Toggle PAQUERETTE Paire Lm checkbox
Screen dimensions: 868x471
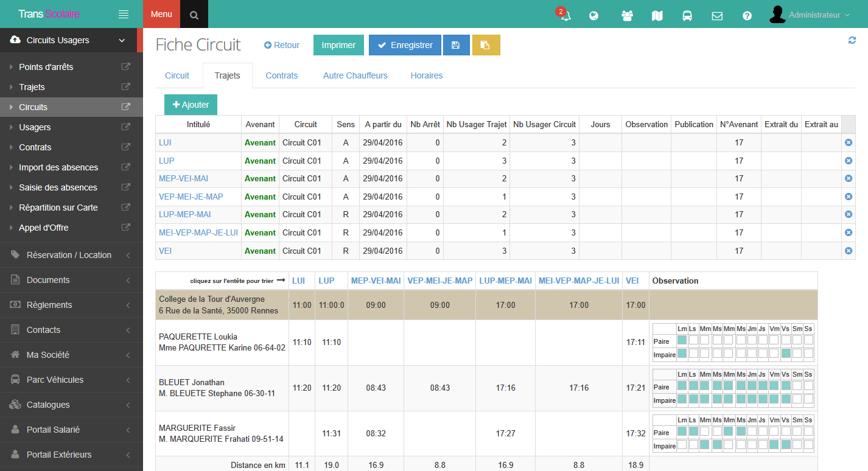pos(682,340)
